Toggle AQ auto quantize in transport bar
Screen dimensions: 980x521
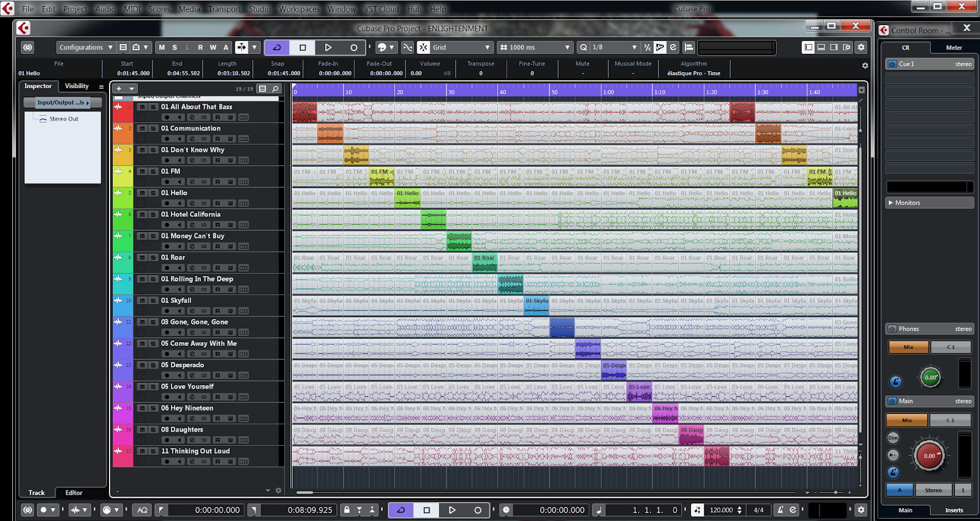[x=142, y=510]
